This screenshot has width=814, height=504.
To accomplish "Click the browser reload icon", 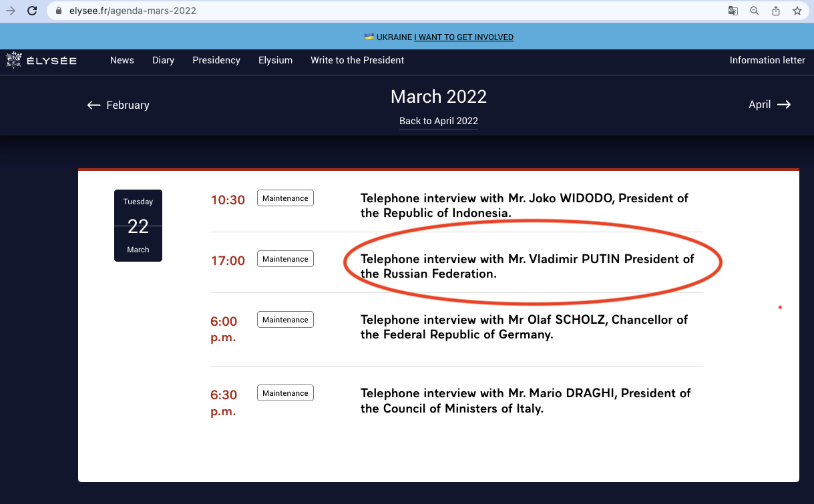I will click(31, 11).
